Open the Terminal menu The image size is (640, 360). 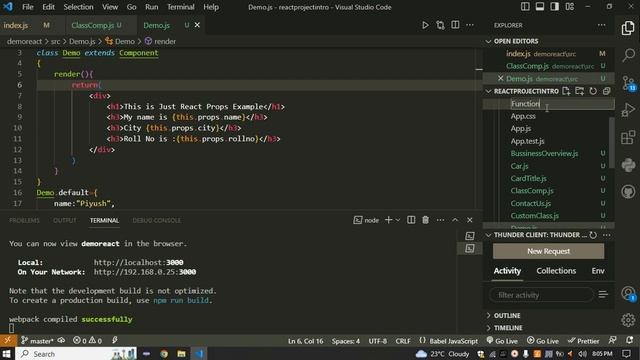pyautogui.click(x=180, y=7)
